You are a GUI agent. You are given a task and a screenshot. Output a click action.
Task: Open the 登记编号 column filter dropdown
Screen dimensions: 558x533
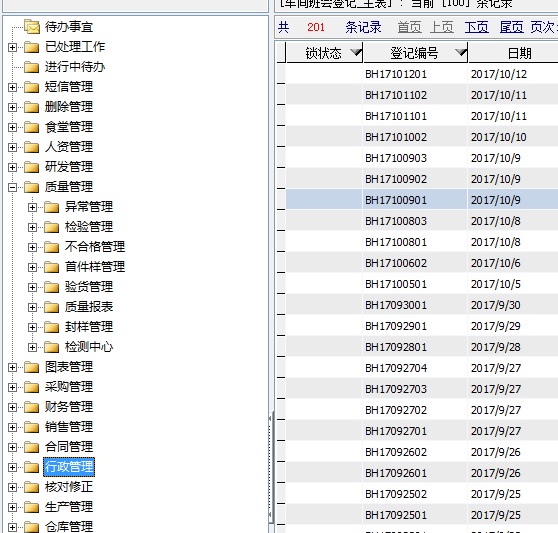[x=461, y=53]
